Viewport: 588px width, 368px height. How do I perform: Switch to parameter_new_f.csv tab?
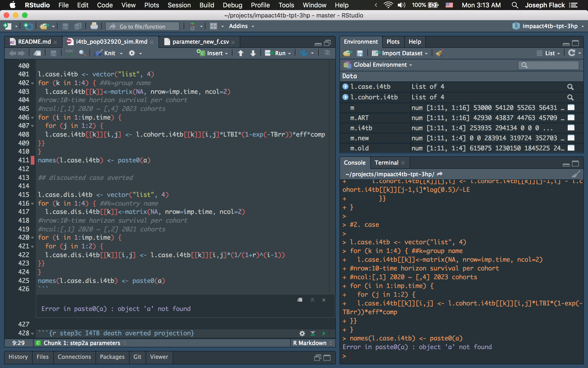point(201,42)
